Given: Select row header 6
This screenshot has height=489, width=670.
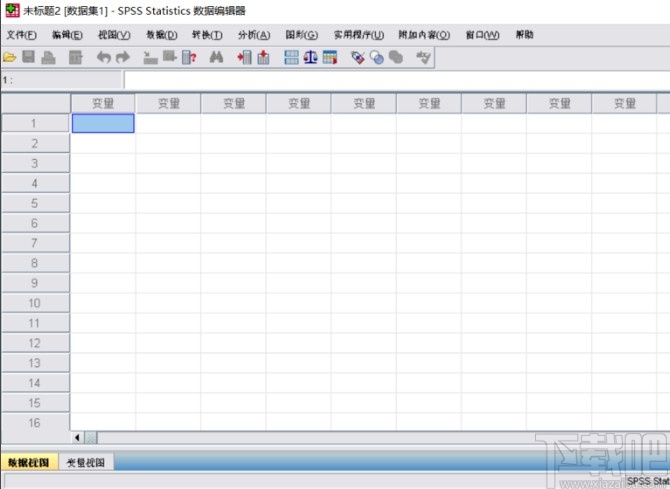Looking at the screenshot, I should point(35,223).
